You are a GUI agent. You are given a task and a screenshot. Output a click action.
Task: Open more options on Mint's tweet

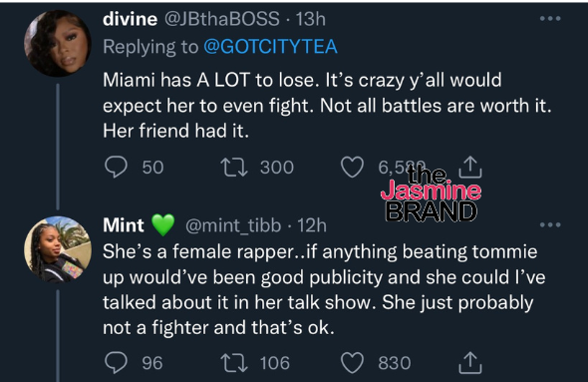point(550,224)
